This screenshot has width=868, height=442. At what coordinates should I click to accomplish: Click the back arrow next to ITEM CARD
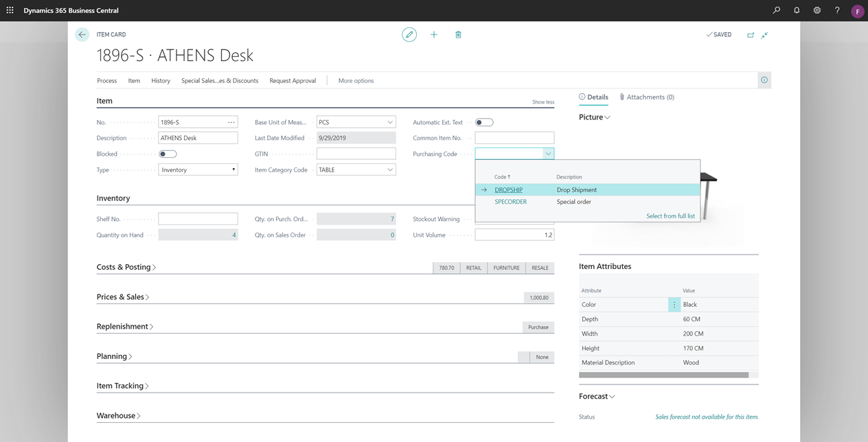coord(82,34)
